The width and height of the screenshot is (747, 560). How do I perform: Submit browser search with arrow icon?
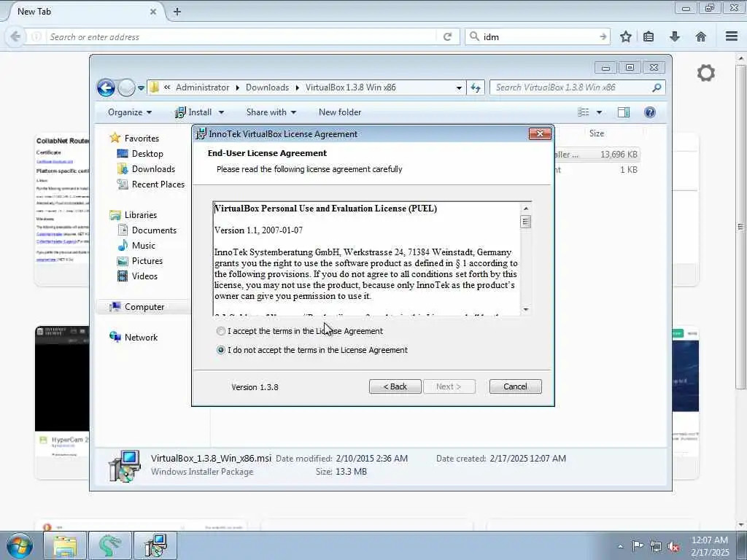[x=603, y=36]
